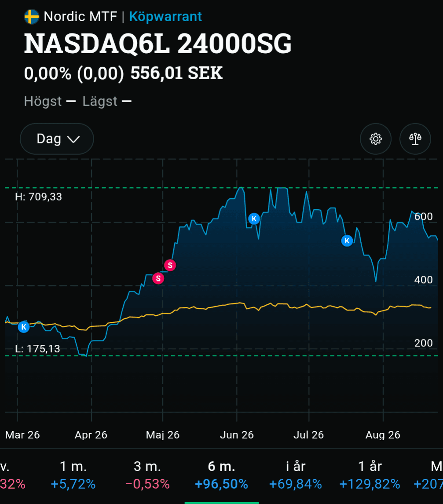The height and width of the screenshot is (504, 443).
Task: Click the K buy marker near March
Action: click(x=23, y=327)
